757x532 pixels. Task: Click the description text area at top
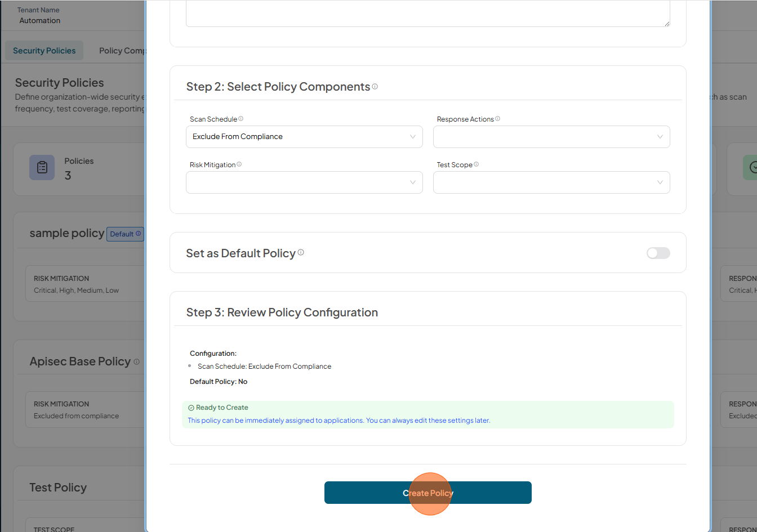[428, 13]
